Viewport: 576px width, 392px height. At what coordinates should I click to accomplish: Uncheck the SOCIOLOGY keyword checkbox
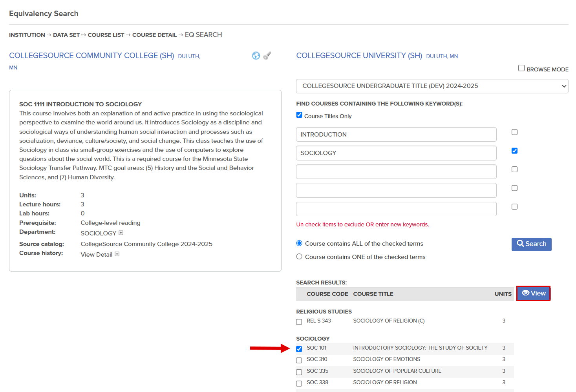click(514, 151)
